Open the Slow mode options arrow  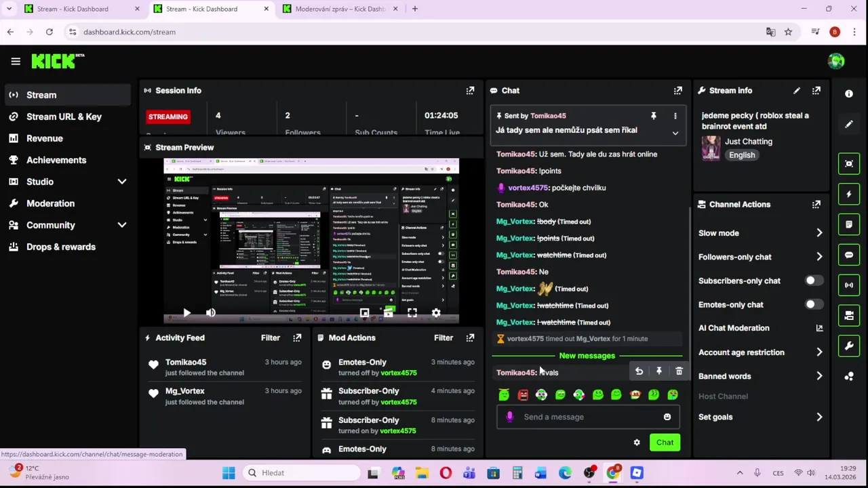coord(819,233)
